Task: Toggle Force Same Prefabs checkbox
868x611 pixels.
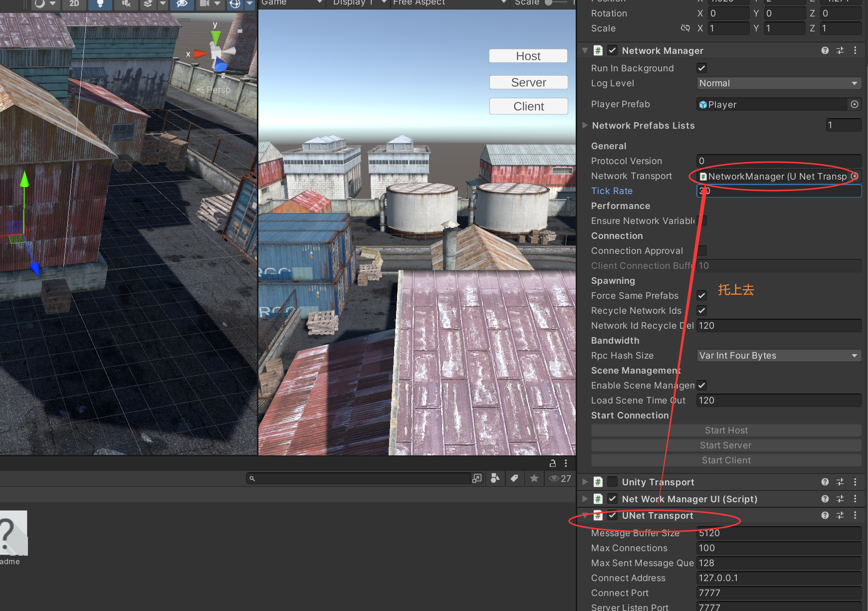Action: point(701,296)
